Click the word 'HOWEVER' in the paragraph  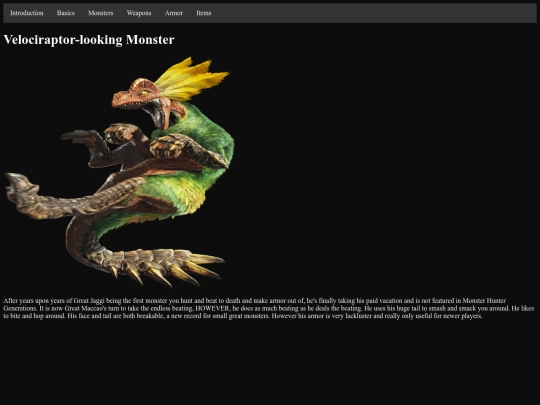coord(212,308)
